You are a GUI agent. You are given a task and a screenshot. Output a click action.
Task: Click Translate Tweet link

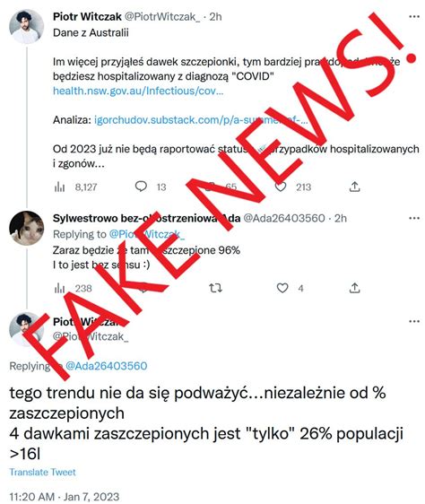[42, 472]
